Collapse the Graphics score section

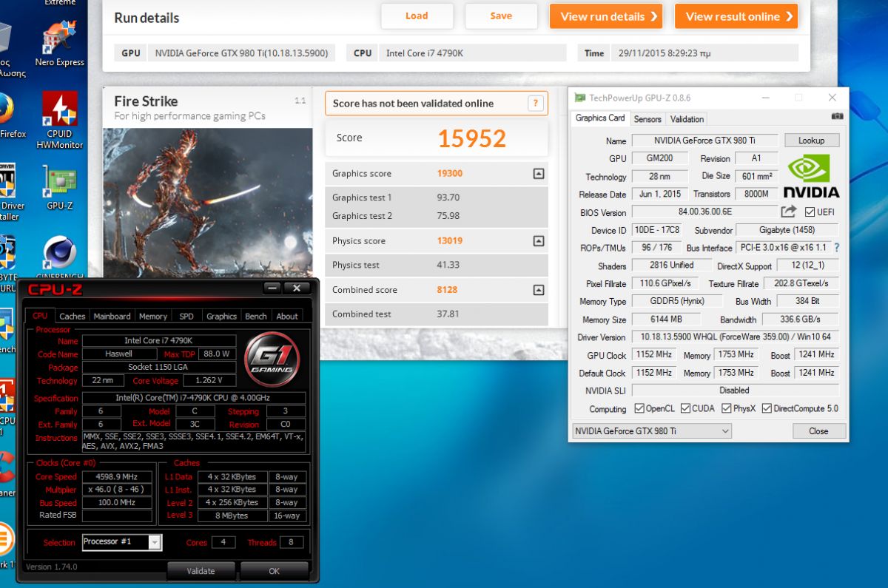tap(539, 173)
